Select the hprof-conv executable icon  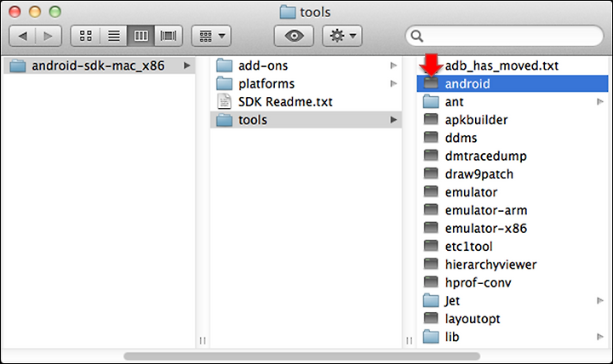click(x=431, y=282)
